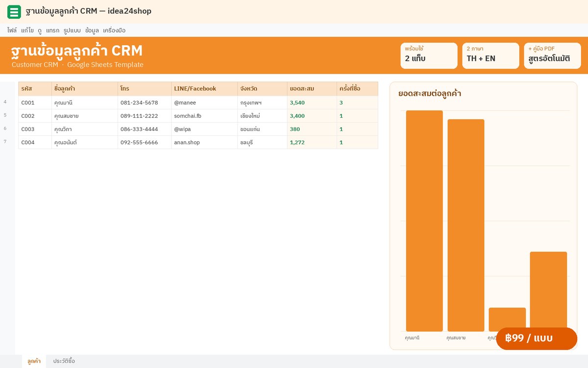The height and width of the screenshot is (368, 588).
Task: Click the @wipa contact cell
Action: point(204,129)
